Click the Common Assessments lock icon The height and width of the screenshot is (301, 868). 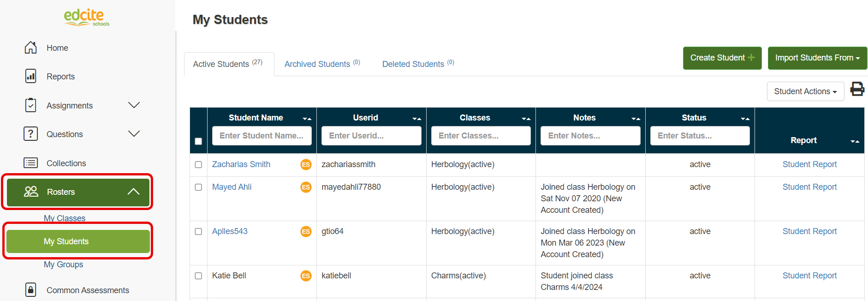coord(30,290)
